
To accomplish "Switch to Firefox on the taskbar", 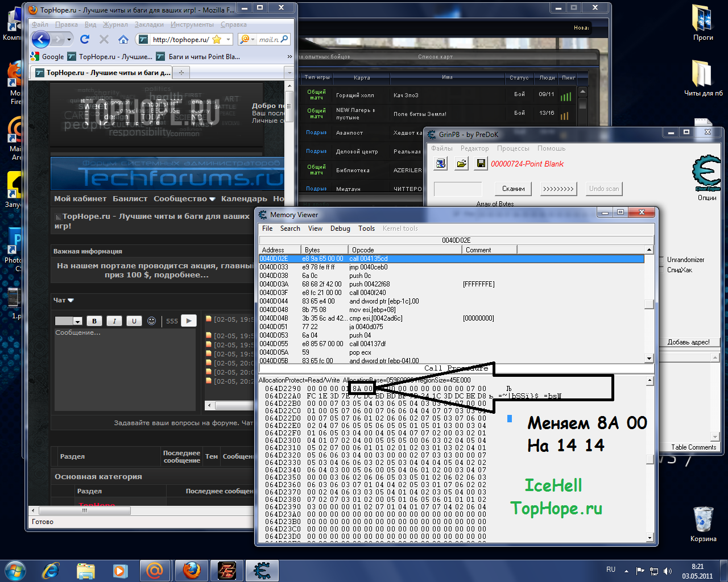I will (x=192, y=569).
